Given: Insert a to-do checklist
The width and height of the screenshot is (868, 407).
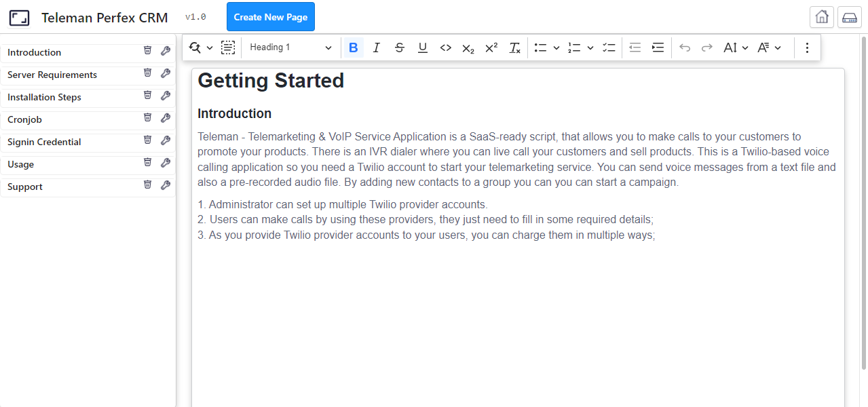Looking at the screenshot, I should [609, 47].
